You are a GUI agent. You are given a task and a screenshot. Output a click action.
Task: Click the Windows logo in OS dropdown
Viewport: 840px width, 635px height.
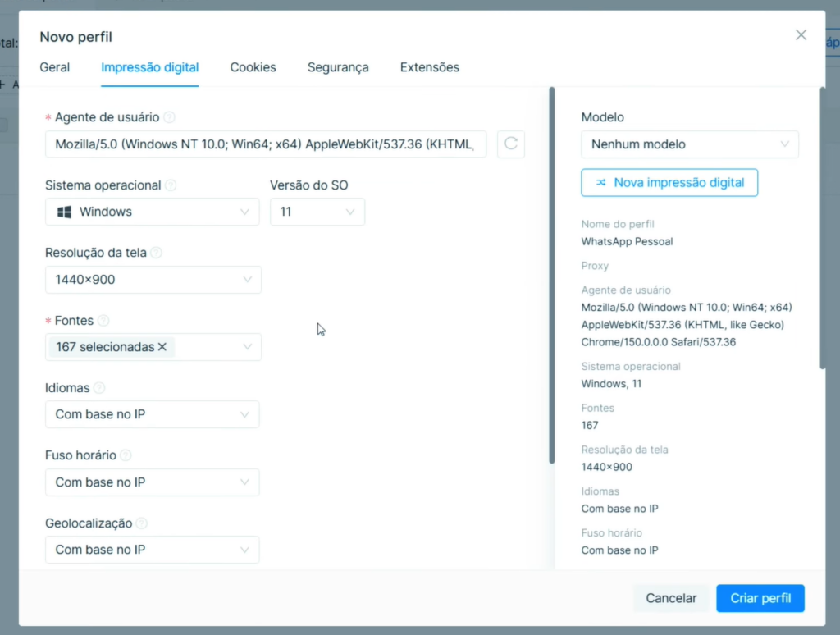[x=64, y=212]
